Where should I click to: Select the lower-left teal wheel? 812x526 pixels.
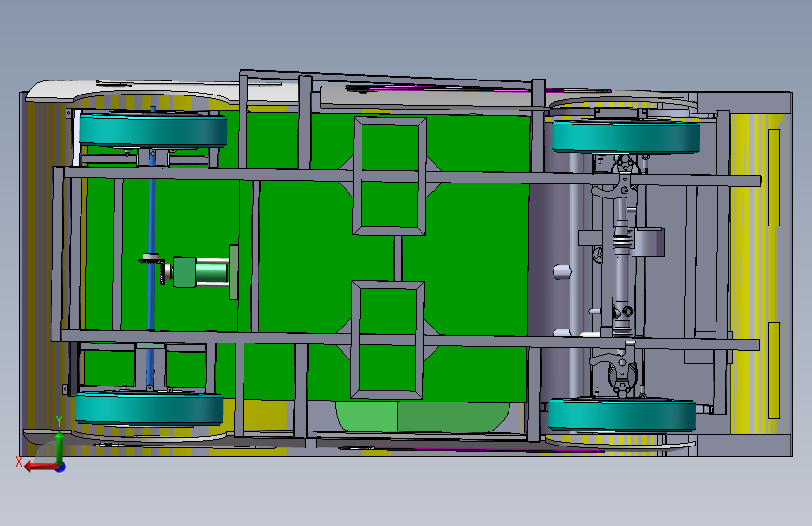click(149, 409)
